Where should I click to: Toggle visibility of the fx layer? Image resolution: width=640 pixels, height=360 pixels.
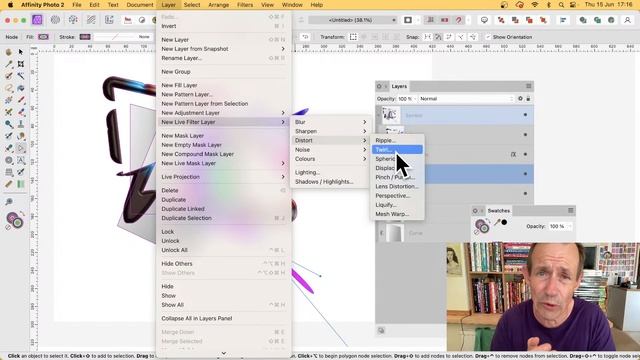click(525, 154)
